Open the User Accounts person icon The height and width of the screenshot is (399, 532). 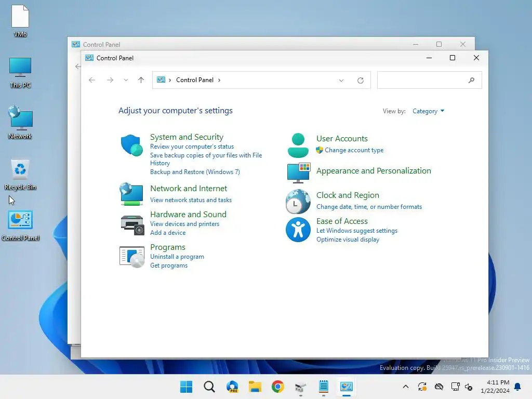[x=298, y=145]
